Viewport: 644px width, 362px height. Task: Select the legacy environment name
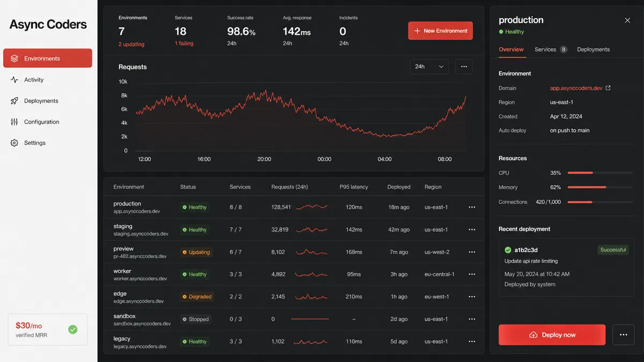[122, 338]
